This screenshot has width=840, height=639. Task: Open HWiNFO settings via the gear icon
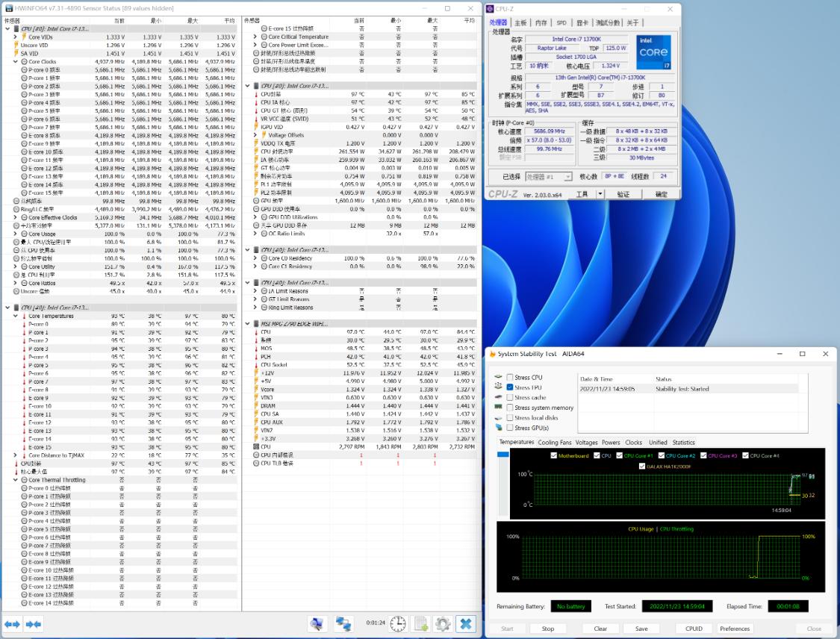pos(444,624)
